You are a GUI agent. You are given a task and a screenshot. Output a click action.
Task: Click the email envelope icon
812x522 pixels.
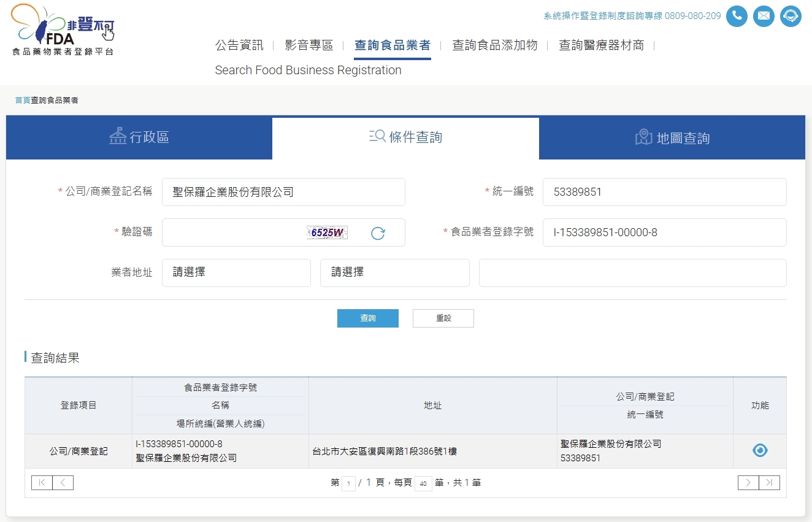coord(764,16)
